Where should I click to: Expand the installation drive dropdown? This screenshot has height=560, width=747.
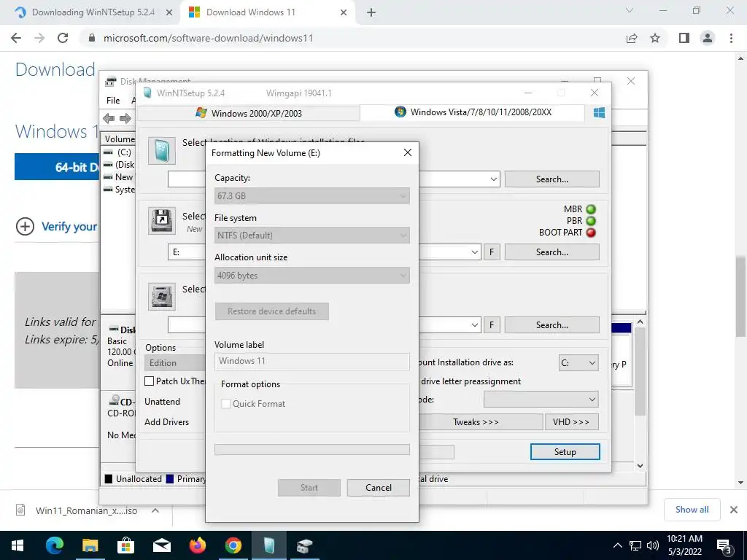(474, 325)
